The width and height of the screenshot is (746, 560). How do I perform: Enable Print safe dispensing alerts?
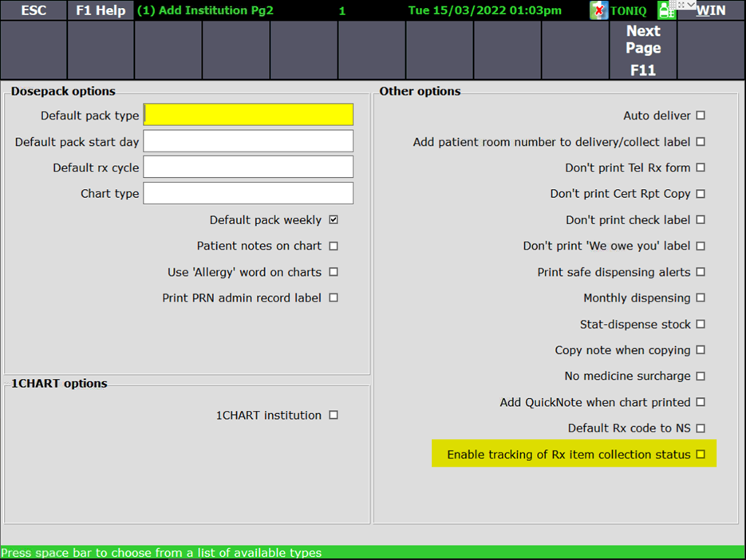[x=700, y=272]
